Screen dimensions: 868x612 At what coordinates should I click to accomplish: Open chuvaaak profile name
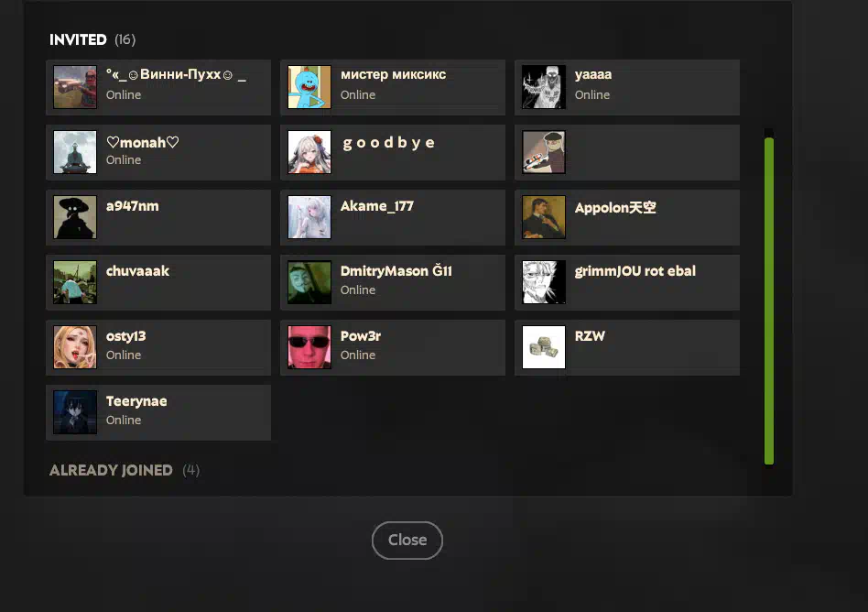[x=137, y=271]
